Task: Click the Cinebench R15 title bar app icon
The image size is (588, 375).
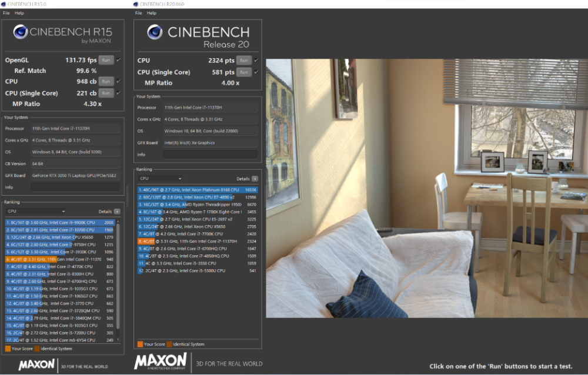Action: tap(4, 4)
